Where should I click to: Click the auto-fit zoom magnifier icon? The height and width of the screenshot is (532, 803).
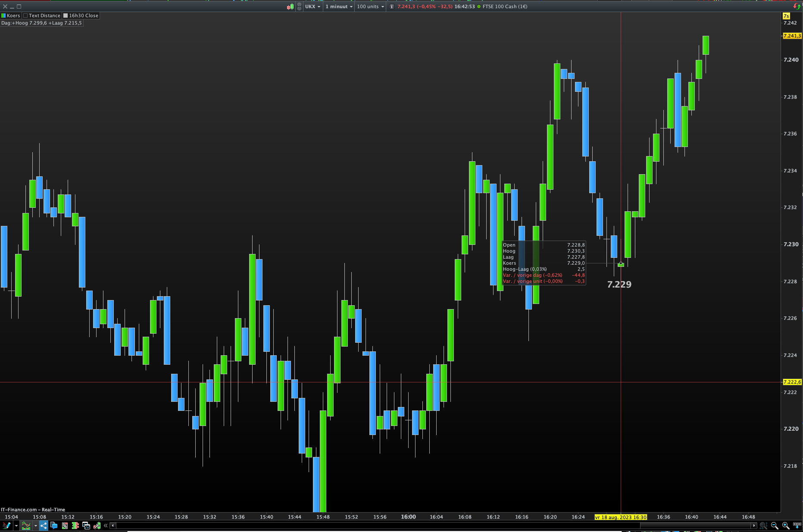763,526
